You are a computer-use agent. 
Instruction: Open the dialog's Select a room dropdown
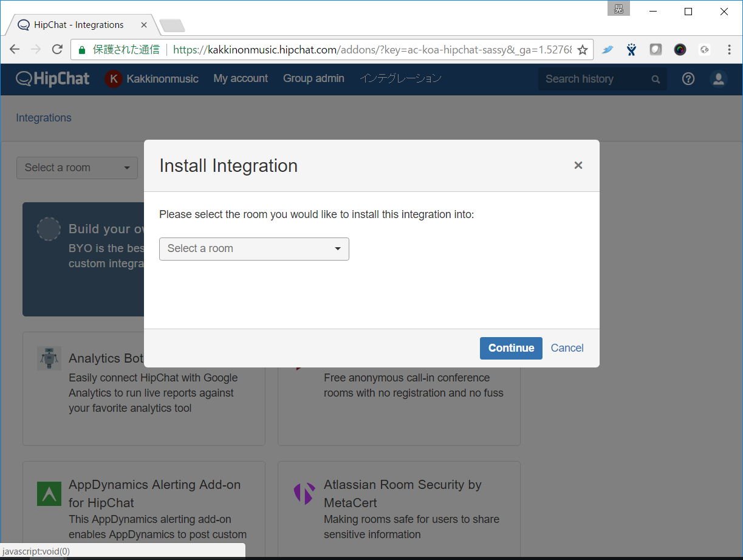pos(254,248)
